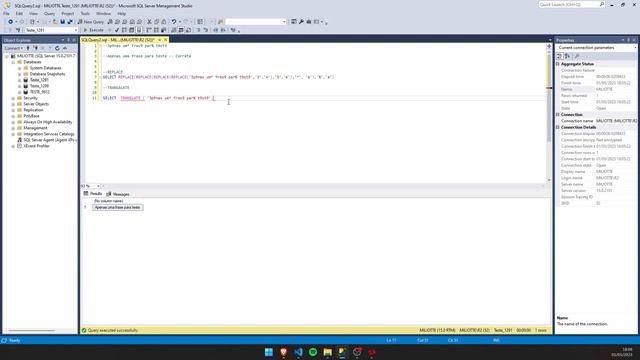Expand the Security folder node
Image resolution: width=640 pixels, height=360 pixels.
tap(13, 98)
